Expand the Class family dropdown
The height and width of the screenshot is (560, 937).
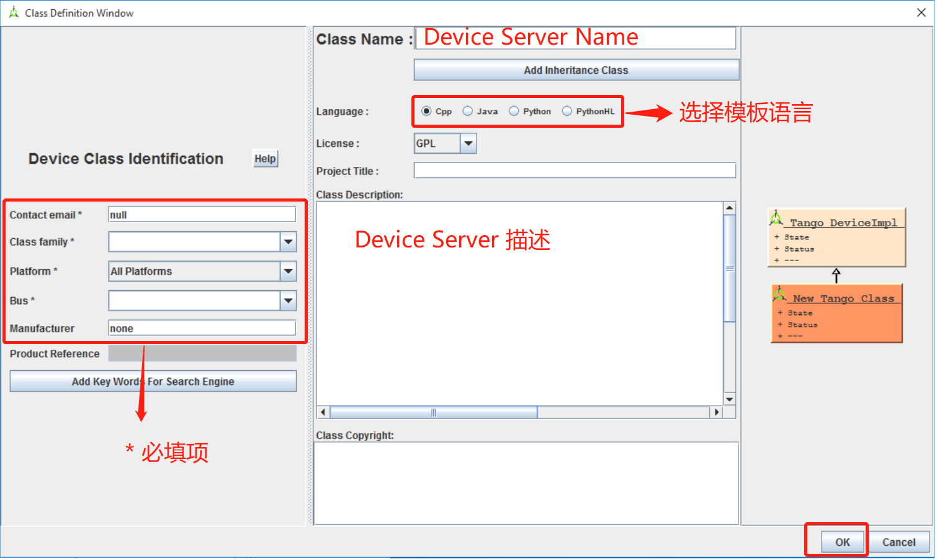click(288, 242)
